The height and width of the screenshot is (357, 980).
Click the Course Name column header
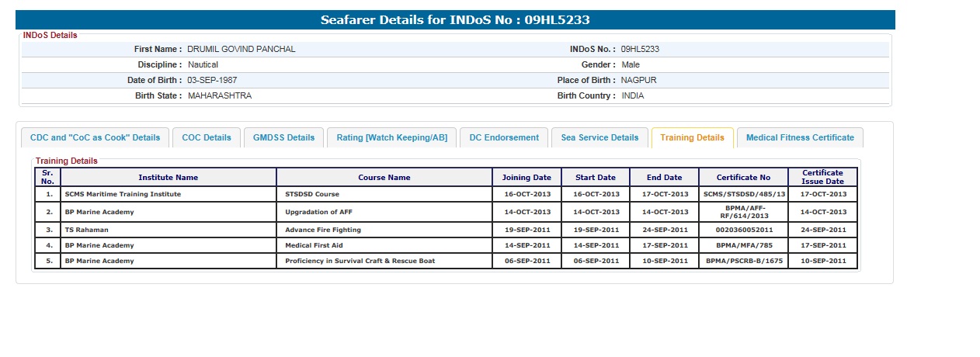coord(384,178)
